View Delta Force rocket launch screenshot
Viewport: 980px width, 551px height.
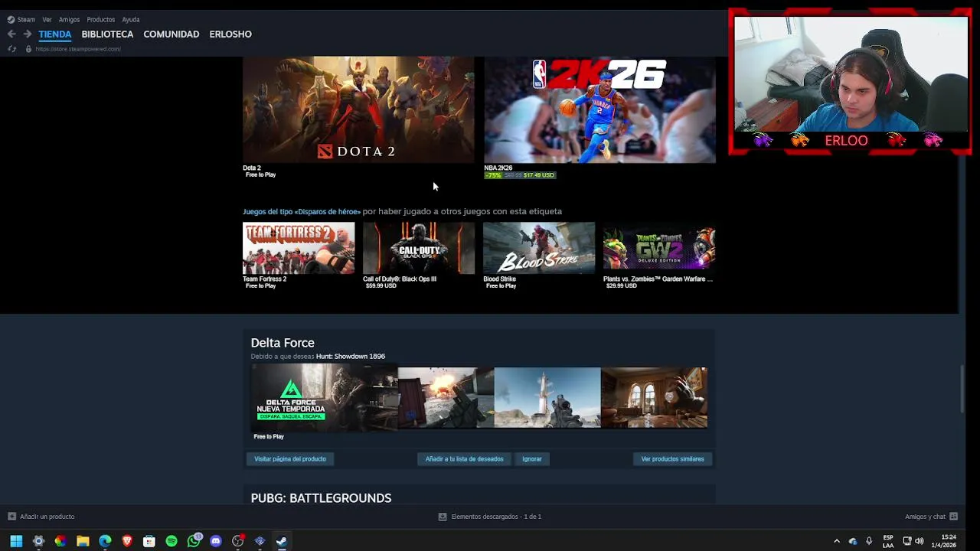click(x=547, y=398)
